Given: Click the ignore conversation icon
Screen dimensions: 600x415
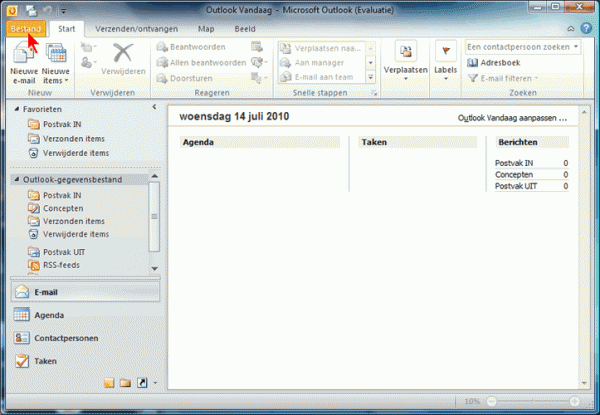Looking at the screenshot, I should (87, 47).
